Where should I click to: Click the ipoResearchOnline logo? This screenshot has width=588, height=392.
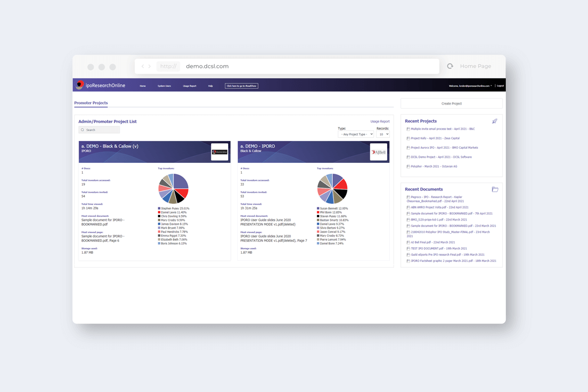click(x=101, y=85)
